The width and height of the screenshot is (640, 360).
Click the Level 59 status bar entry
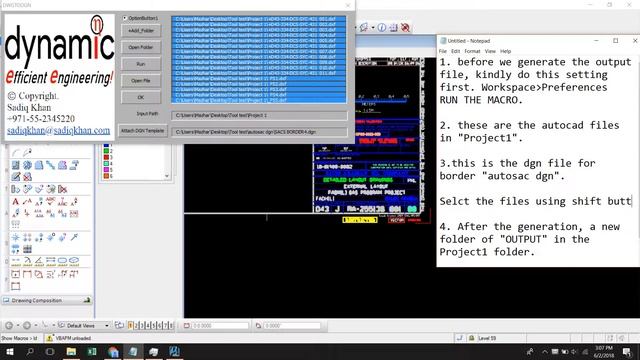tap(487, 338)
